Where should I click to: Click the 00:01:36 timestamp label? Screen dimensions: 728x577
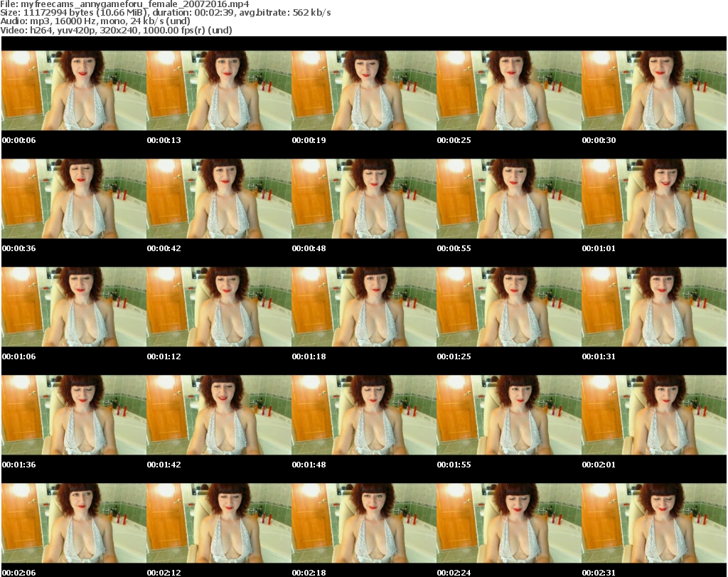tap(18, 465)
